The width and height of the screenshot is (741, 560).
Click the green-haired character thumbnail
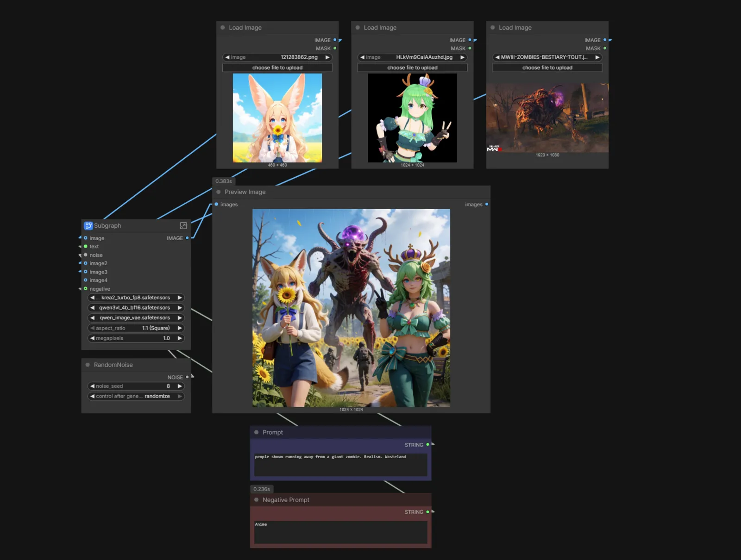412,118
